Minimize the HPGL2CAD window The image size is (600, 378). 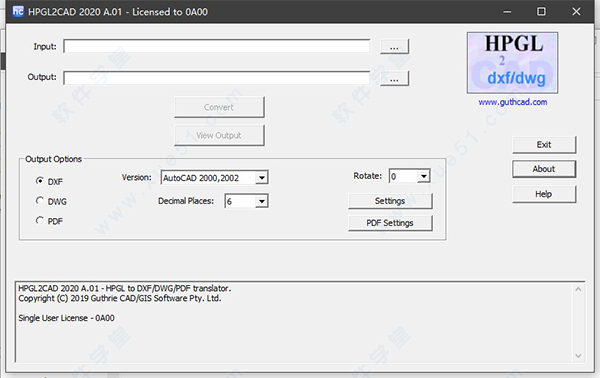[507, 11]
